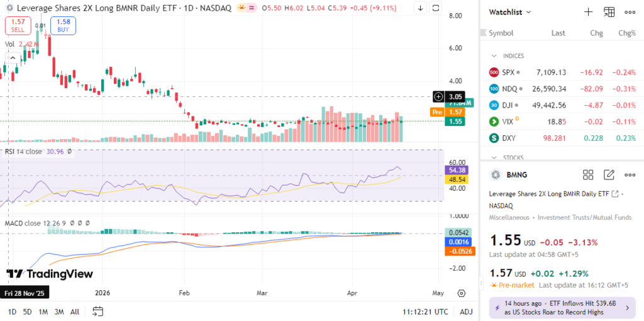Viewport: 644px width, 321px height.
Task: Open the Watchlist dropdown
Action: coord(511,12)
